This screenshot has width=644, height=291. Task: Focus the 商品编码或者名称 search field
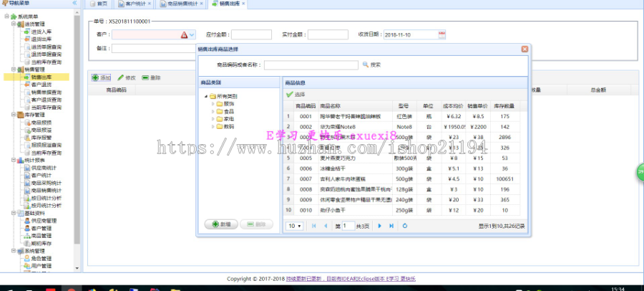(311, 65)
